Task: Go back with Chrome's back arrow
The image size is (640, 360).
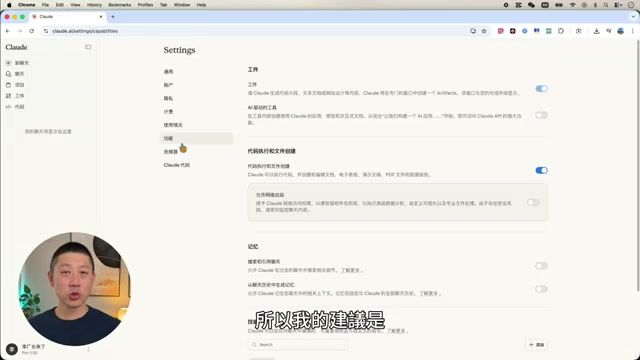Action: coord(8,31)
